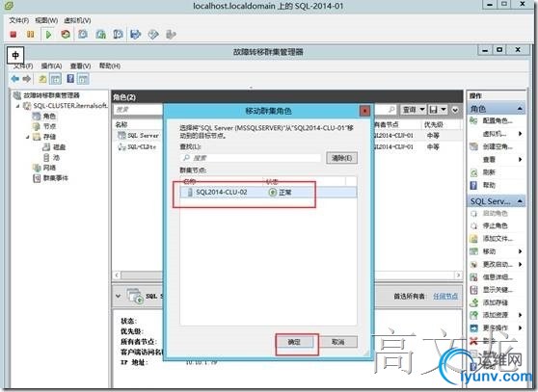This screenshot has height=392, width=538.
Task: Select node SQL2014-CLU-02 in the list
Action: tap(268, 193)
